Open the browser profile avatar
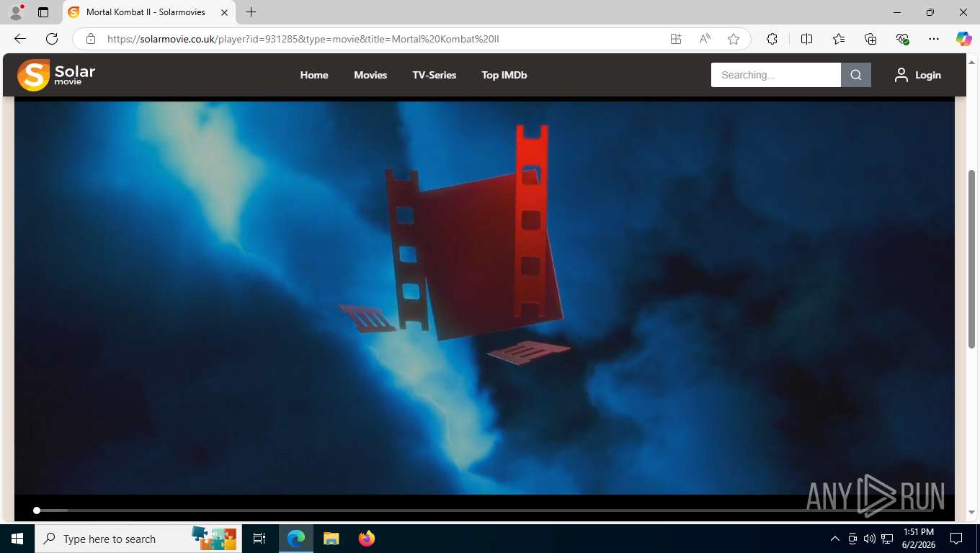Viewport: 980px width, 553px height. coord(16,12)
